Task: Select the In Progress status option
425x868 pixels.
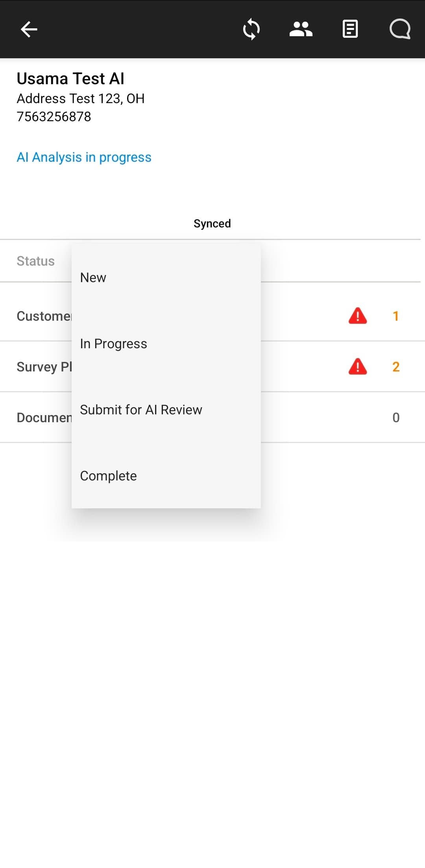Action: point(166,344)
